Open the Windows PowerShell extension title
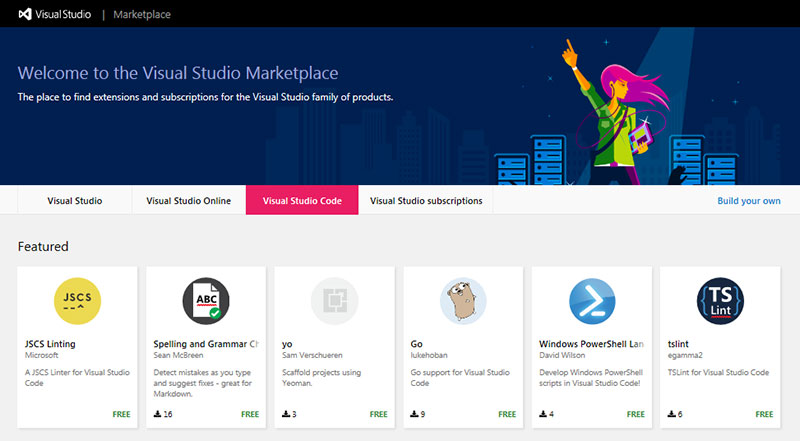800x441 pixels. tap(589, 344)
